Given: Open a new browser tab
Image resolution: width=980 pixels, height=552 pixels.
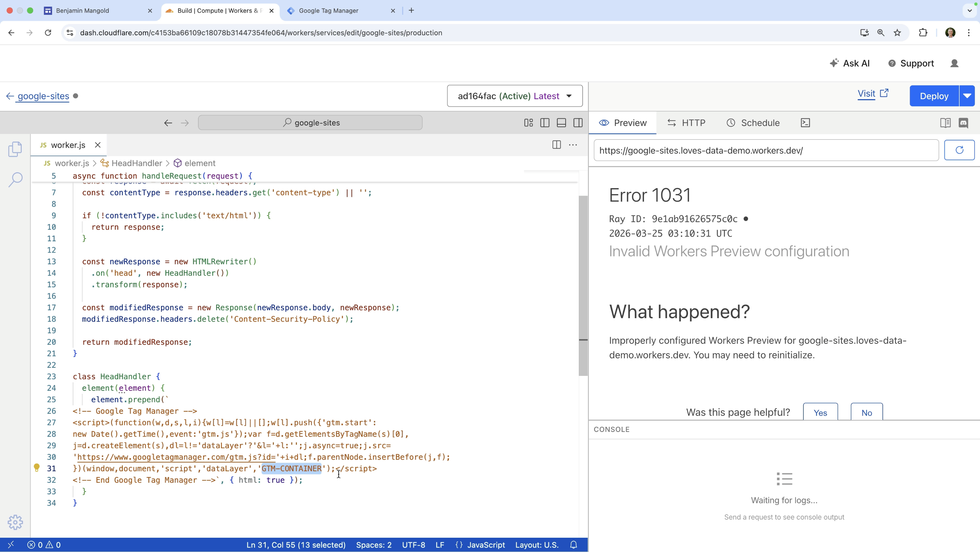Looking at the screenshot, I should pyautogui.click(x=411, y=11).
